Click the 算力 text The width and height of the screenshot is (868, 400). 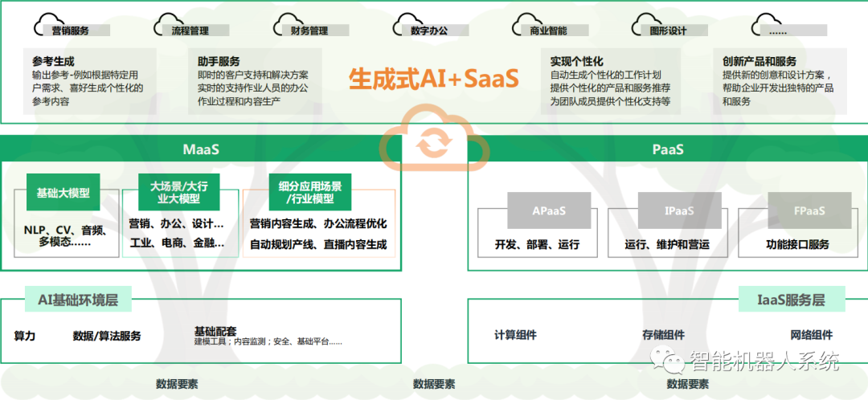click(x=24, y=336)
